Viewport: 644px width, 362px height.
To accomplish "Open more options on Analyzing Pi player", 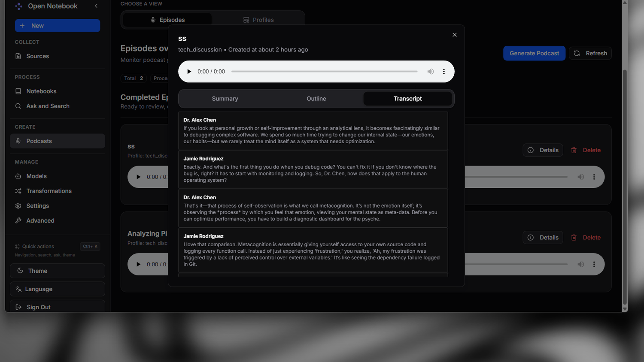I will pos(594,264).
